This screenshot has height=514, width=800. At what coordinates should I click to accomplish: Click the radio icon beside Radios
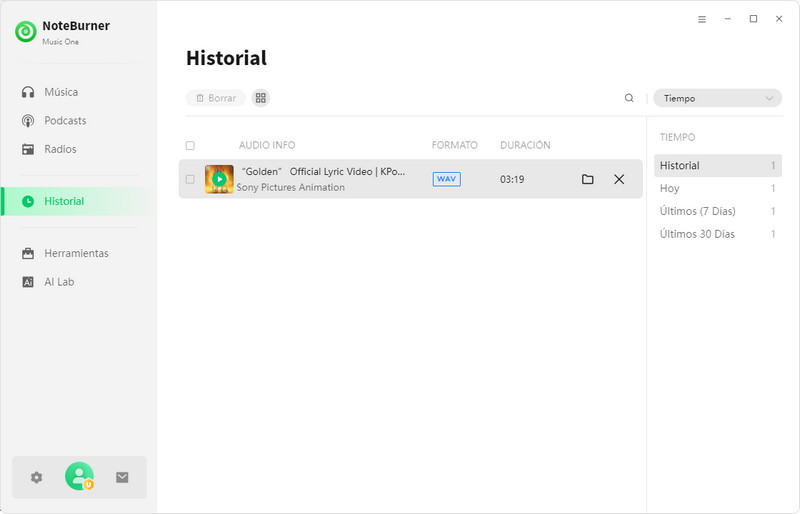coord(28,149)
